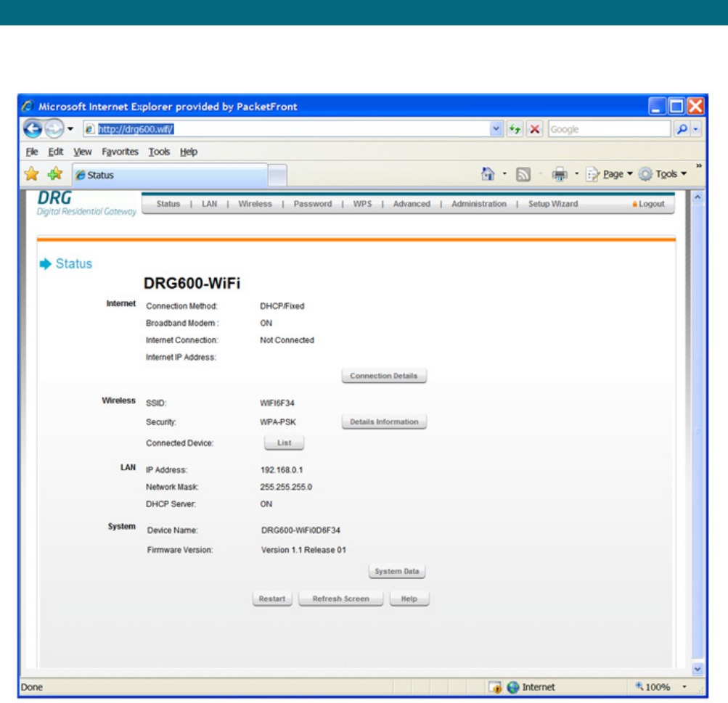The width and height of the screenshot is (728, 703).
Task: Launch the Setup Wizard navigation item
Action: [x=553, y=204]
